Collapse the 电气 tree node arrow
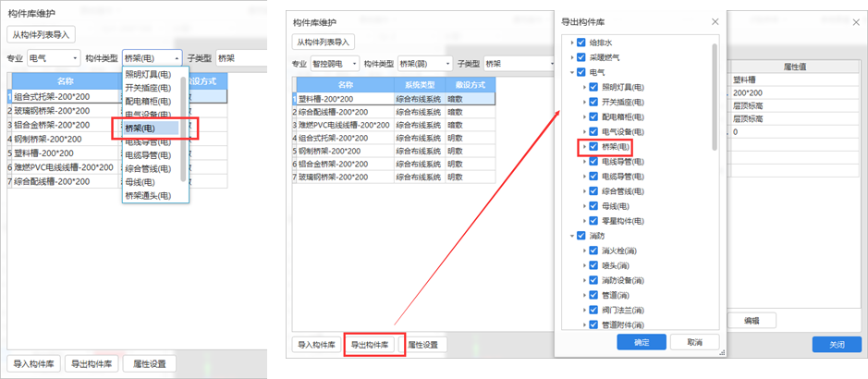The image size is (868, 379). point(571,72)
